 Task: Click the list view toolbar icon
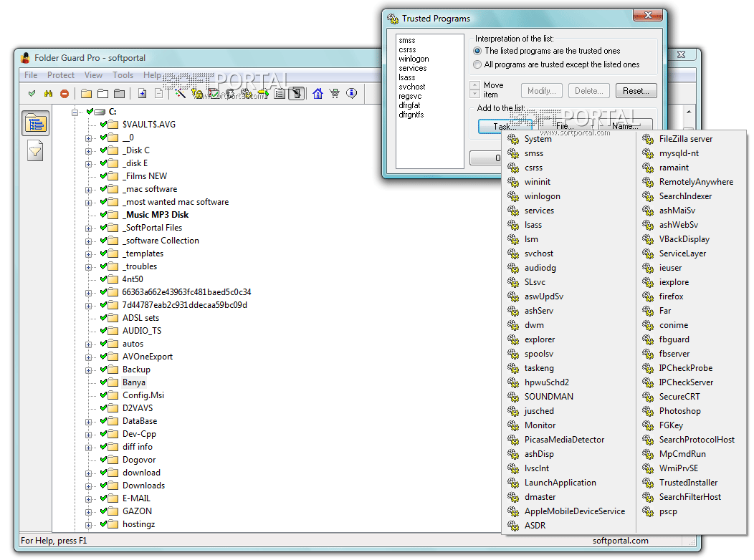click(x=280, y=94)
